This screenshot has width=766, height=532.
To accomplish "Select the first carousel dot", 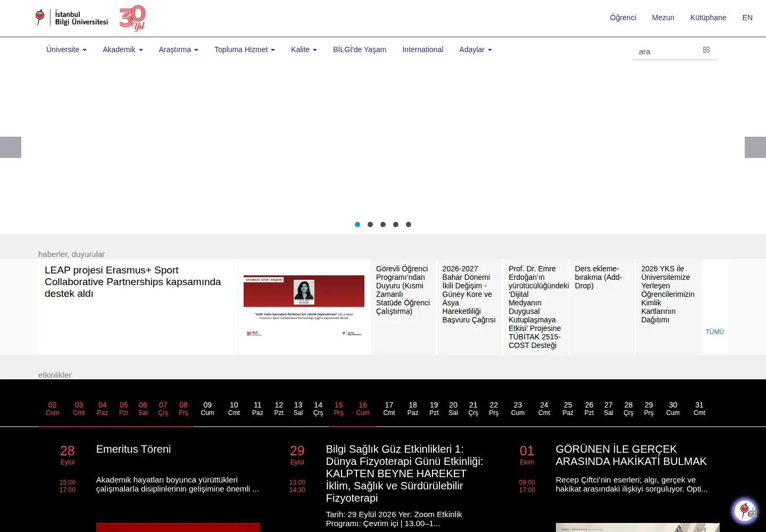I will 357,225.
